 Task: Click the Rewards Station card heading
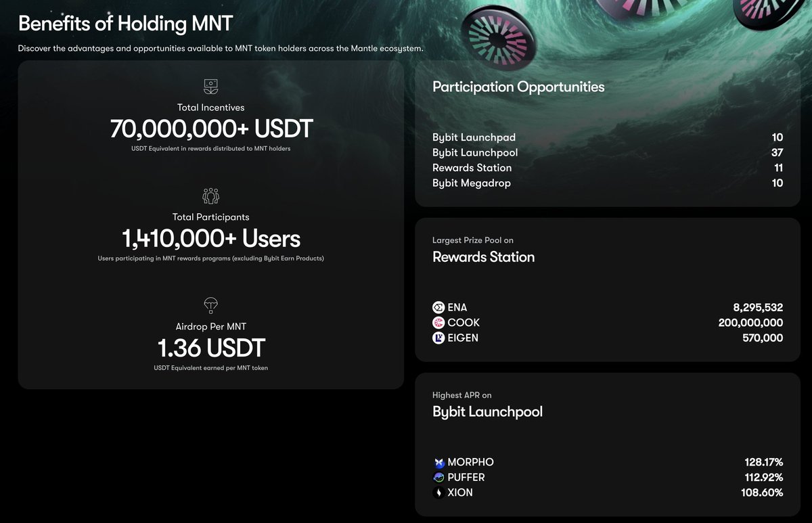coord(483,257)
